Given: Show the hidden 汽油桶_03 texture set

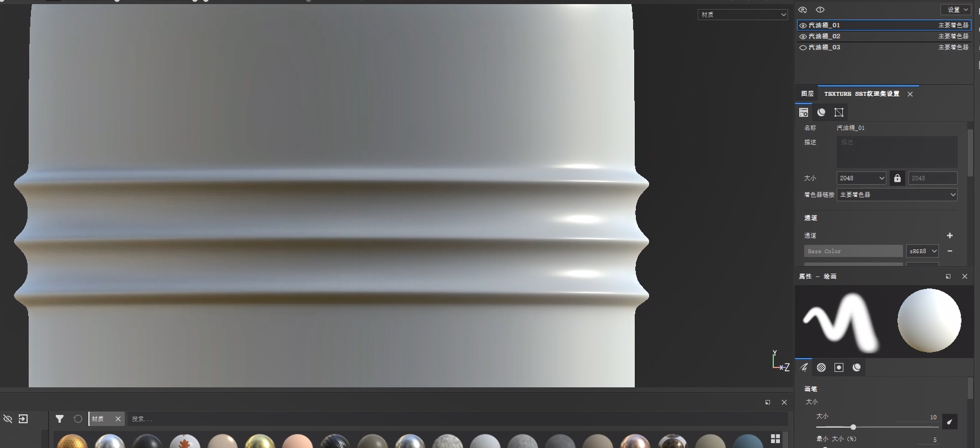Looking at the screenshot, I should pyautogui.click(x=803, y=47).
